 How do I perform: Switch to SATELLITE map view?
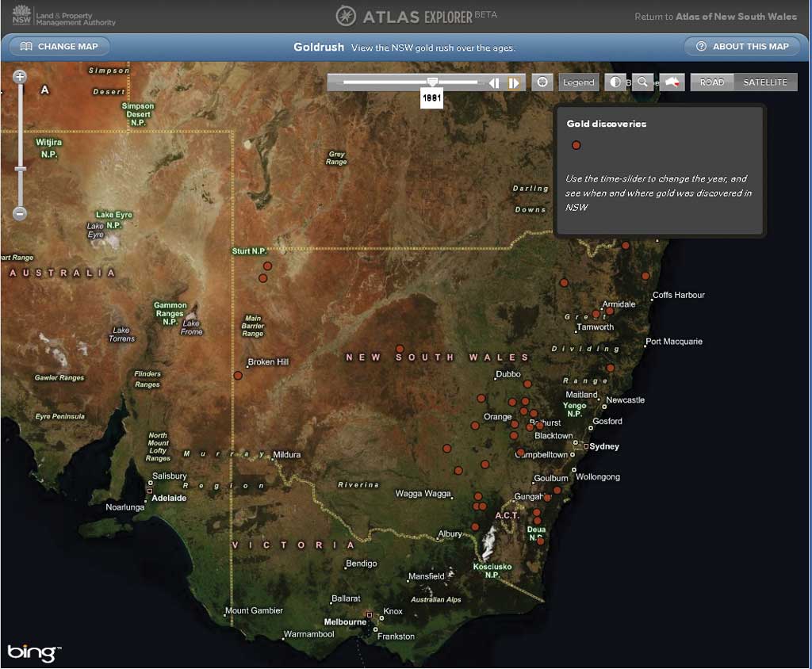click(x=765, y=82)
